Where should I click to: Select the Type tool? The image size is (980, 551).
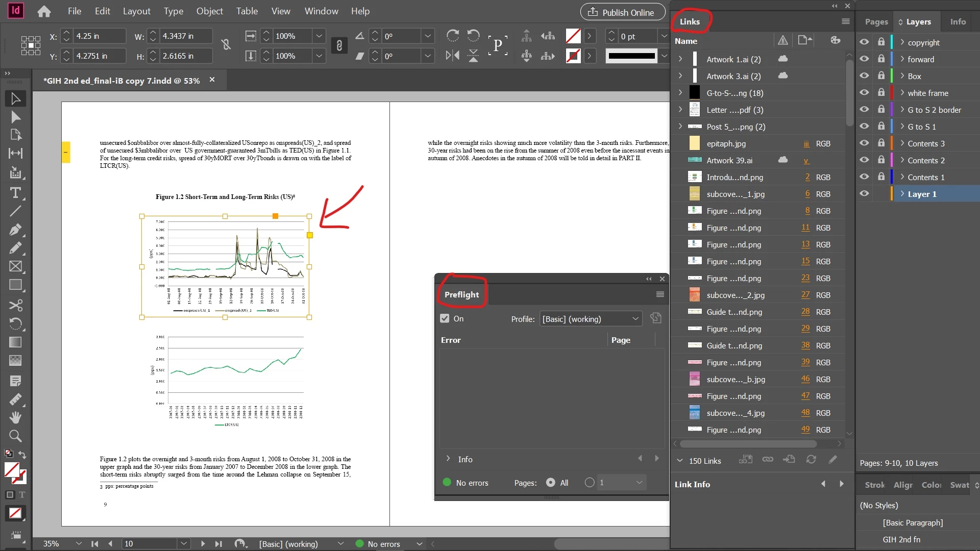15,193
